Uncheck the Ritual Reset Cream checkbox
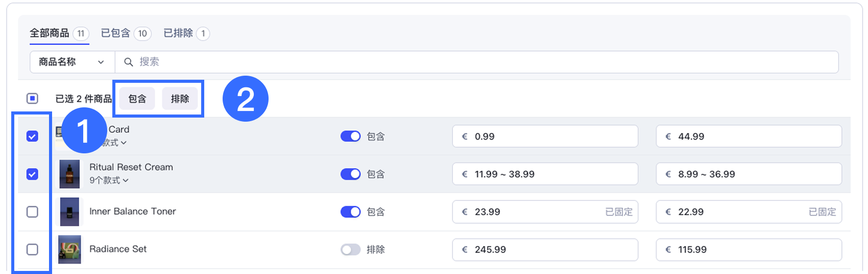The width and height of the screenshot is (868, 274). [x=32, y=174]
